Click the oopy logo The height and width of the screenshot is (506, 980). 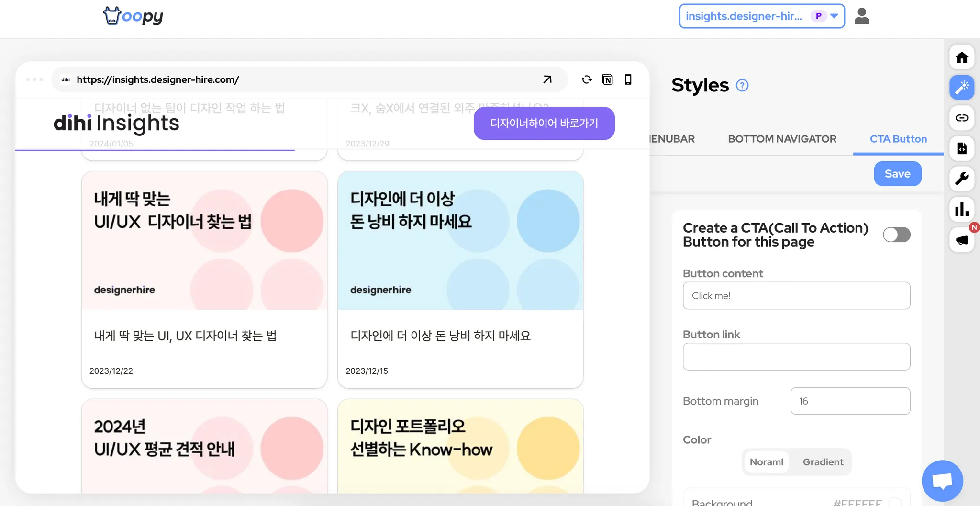pyautogui.click(x=133, y=16)
